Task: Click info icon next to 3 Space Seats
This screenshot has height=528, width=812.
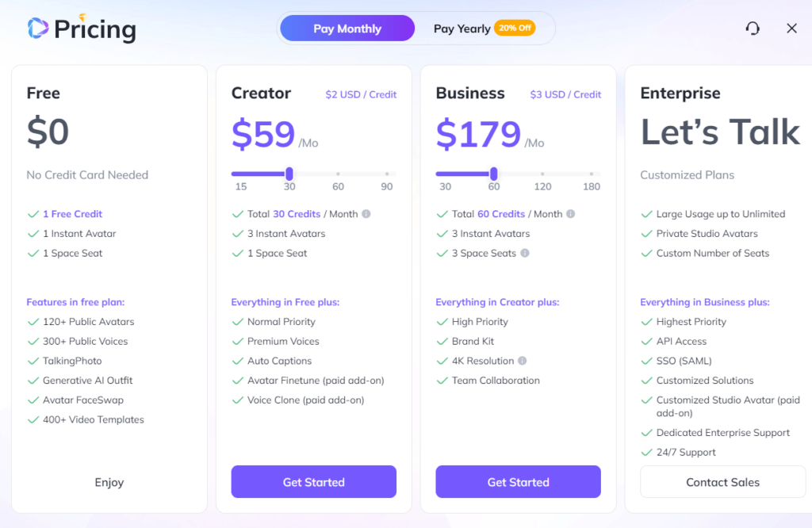Action: click(x=525, y=254)
